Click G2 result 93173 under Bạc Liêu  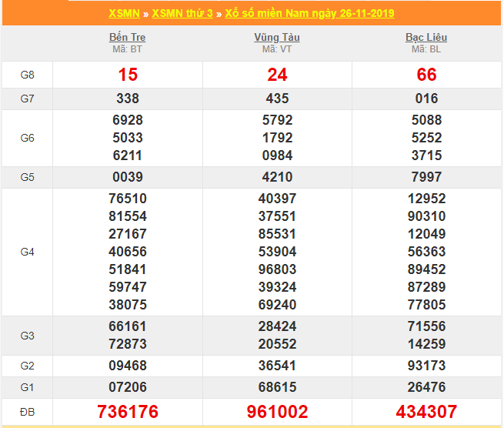coord(426,366)
